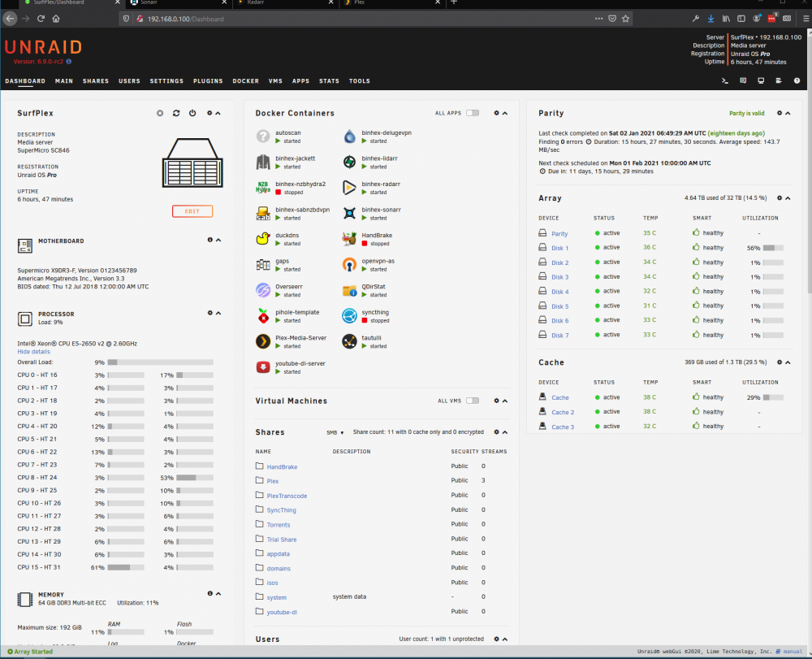Switch to the DOCKER menu
Screen dimensions: 812x659
(x=245, y=81)
